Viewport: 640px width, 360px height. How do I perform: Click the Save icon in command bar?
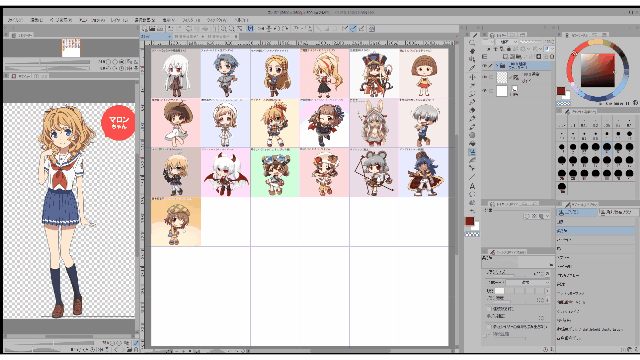[160, 29]
